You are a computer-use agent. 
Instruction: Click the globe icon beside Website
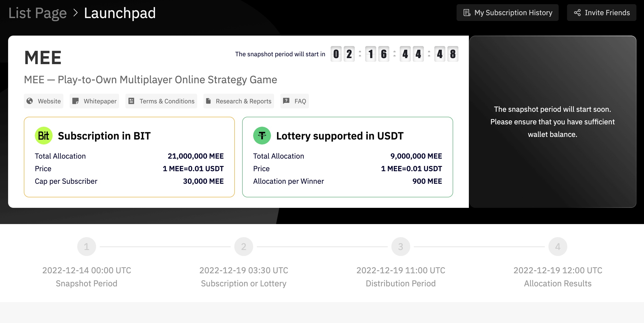(30, 101)
